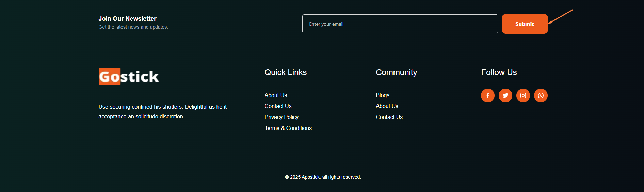
Task: Focus the Enter your email field
Action: tap(400, 24)
